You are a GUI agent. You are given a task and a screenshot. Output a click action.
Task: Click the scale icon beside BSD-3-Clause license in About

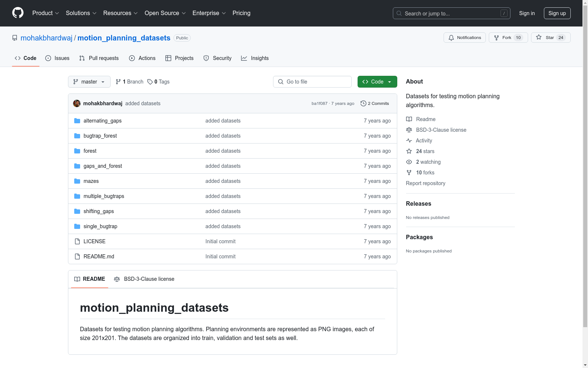tap(409, 130)
